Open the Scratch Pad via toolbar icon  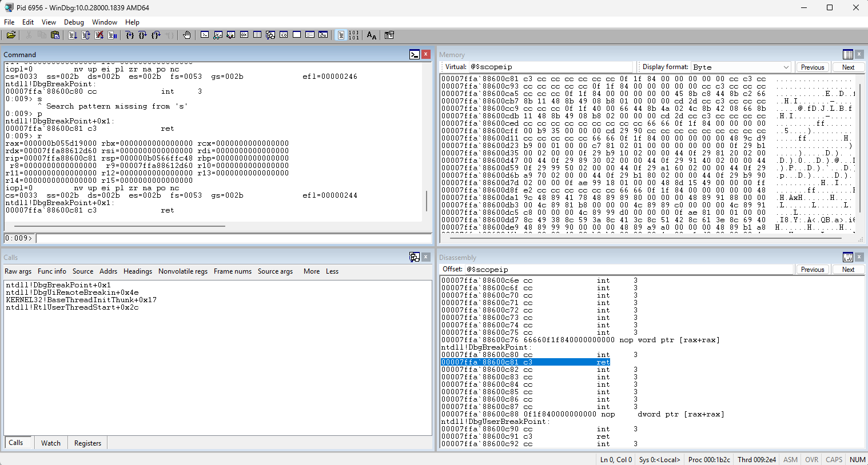[297, 35]
